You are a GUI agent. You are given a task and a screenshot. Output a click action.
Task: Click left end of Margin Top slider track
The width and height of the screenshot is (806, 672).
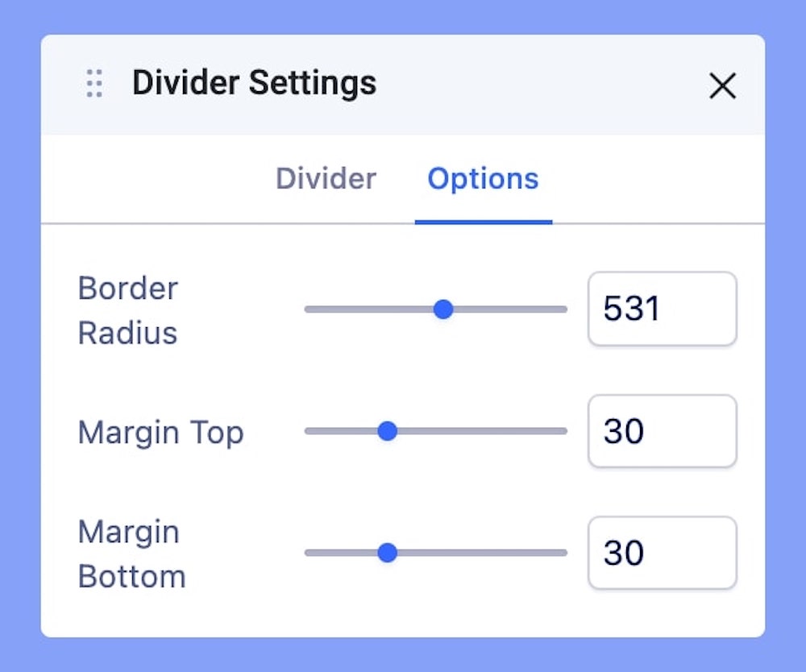(x=309, y=432)
